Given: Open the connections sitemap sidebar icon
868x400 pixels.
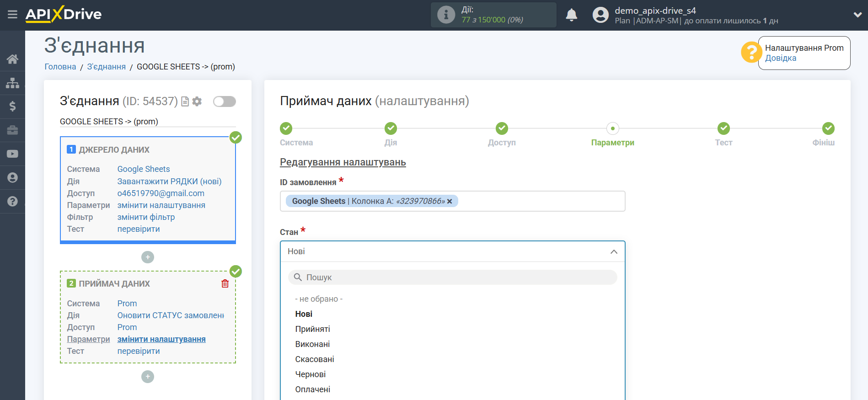Looking at the screenshot, I should pyautogui.click(x=12, y=83).
